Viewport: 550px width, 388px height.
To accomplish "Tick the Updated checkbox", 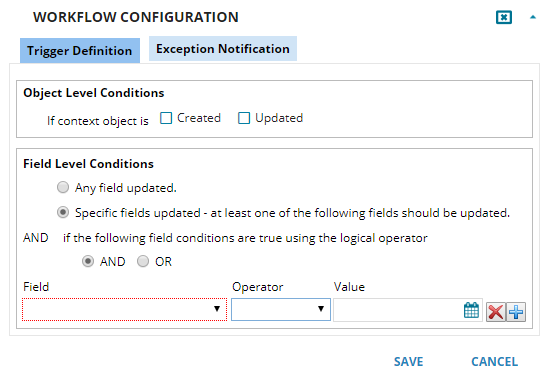I will tap(244, 118).
